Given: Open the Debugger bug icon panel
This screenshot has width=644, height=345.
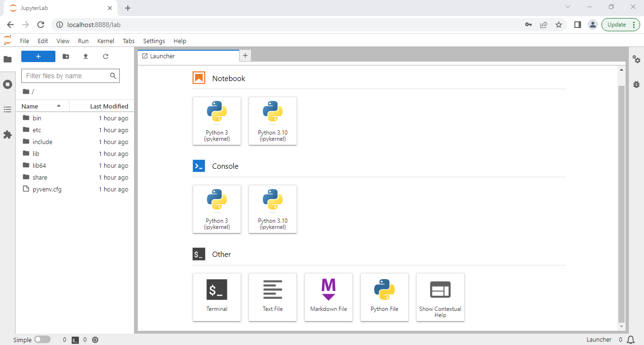Looking at the screenshot, I should click(x=636, y=84).
